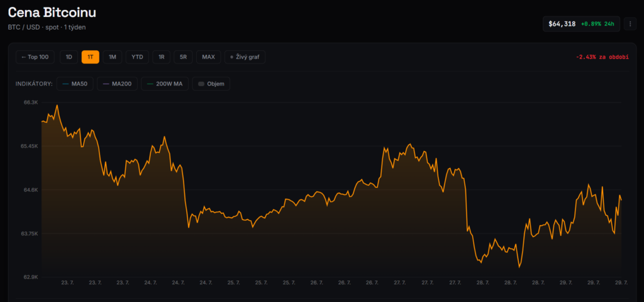Toggle the 200W MA indicator

pos(165,84)
